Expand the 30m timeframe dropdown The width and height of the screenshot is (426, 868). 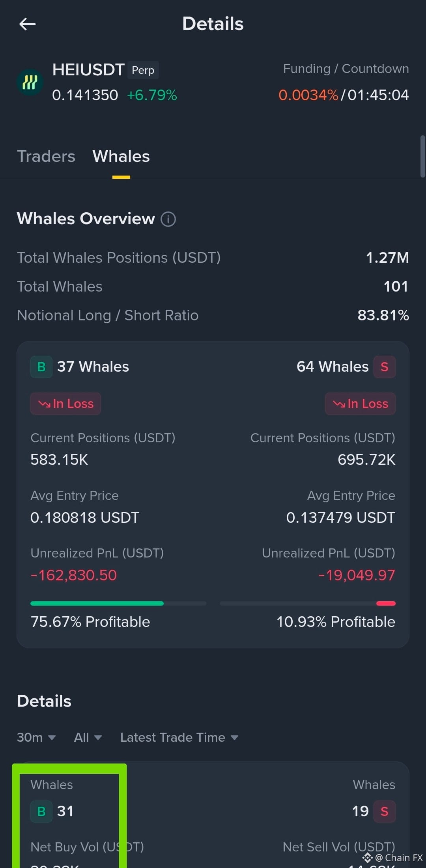pos(36,737)
